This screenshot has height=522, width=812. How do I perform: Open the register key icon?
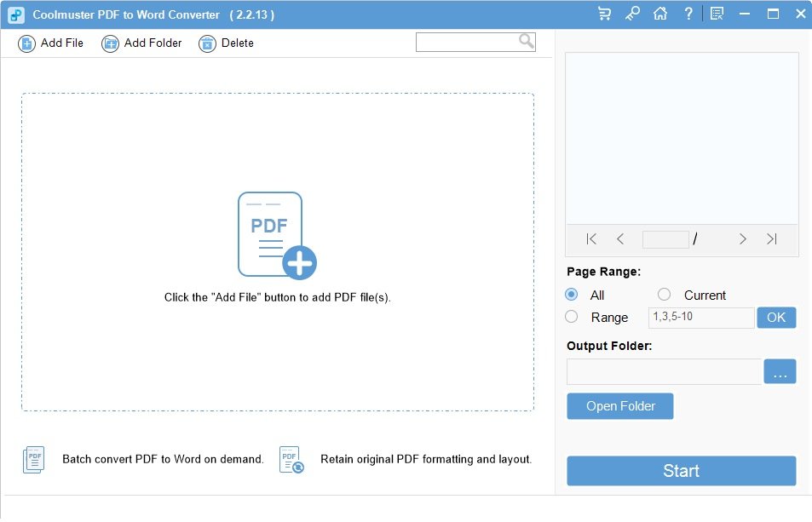coord(632,14)
